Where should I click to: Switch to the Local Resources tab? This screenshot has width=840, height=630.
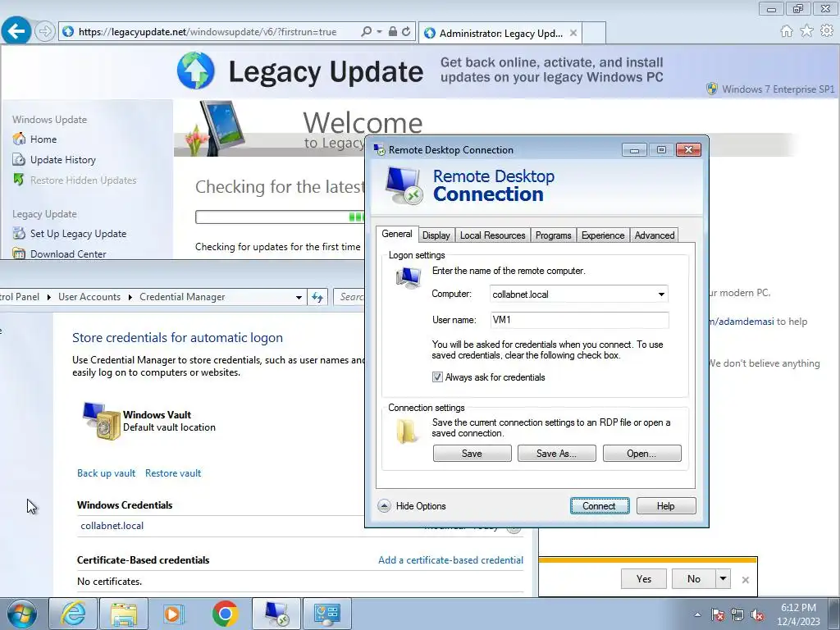pos(492,235)
